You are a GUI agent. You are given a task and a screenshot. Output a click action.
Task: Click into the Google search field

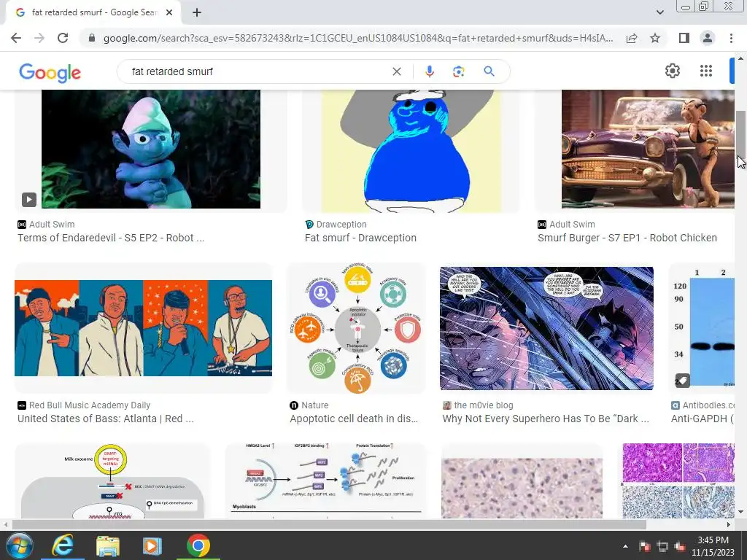[258, 71]
